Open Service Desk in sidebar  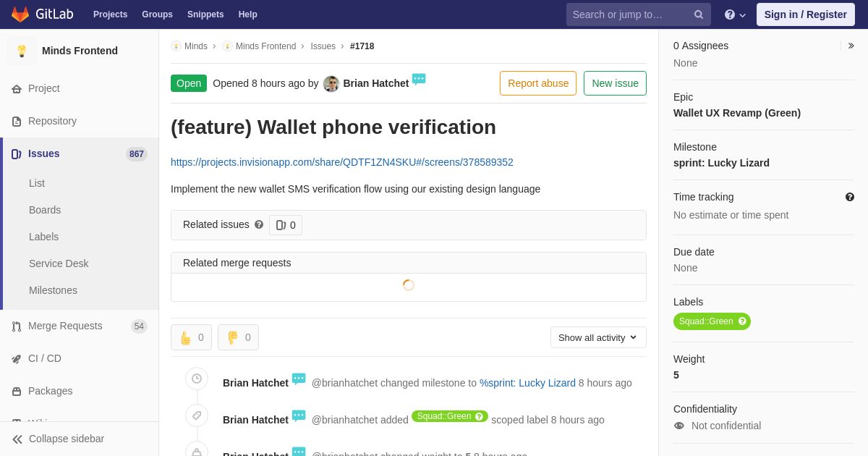59,263
